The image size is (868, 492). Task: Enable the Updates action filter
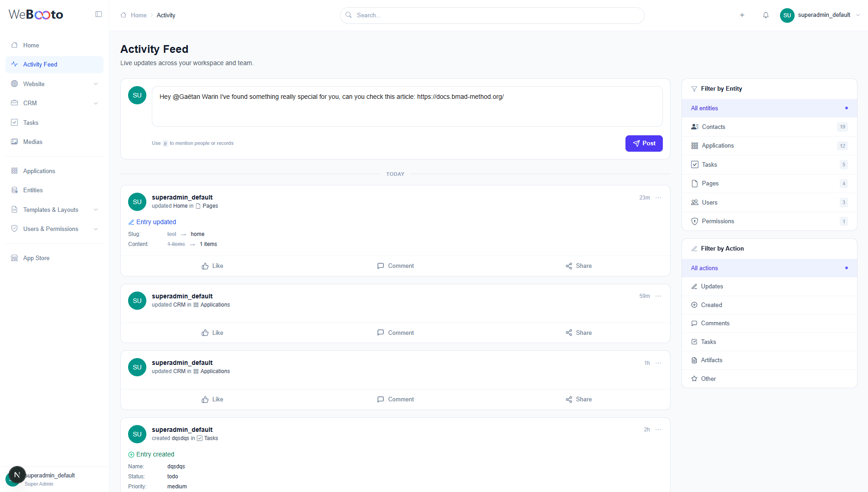712,286
